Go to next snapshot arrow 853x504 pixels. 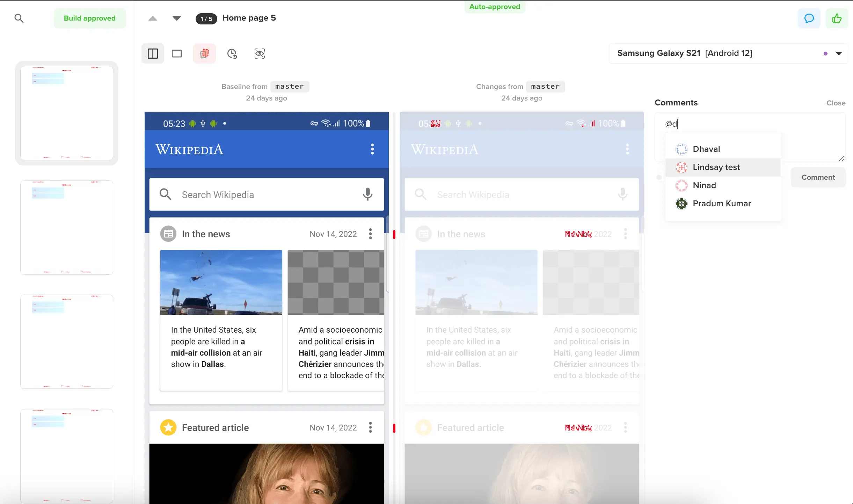click(x=177, y=18)
